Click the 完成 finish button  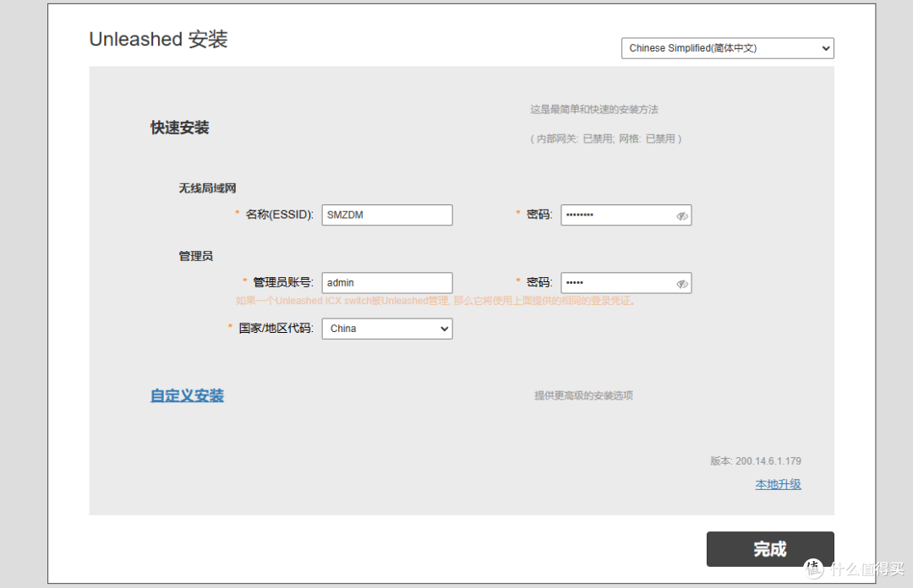(770, 549)
